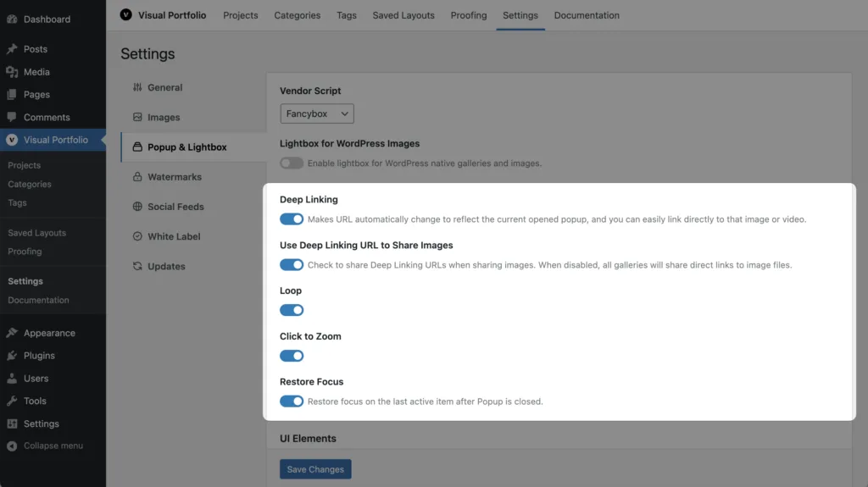Screen dimensions: 868x487
Task: Open General settings sliders icon
Action: (137, 87)
